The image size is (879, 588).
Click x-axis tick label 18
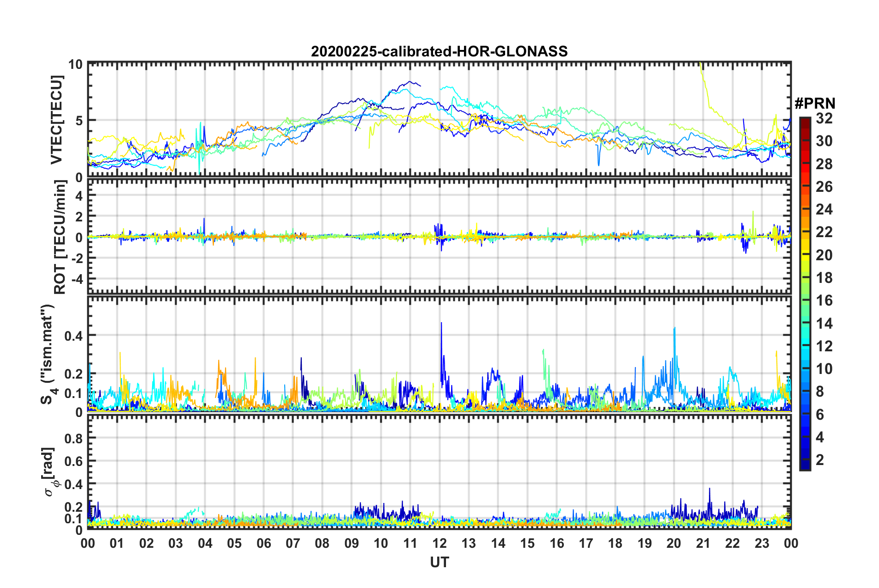tap(615, 543)
